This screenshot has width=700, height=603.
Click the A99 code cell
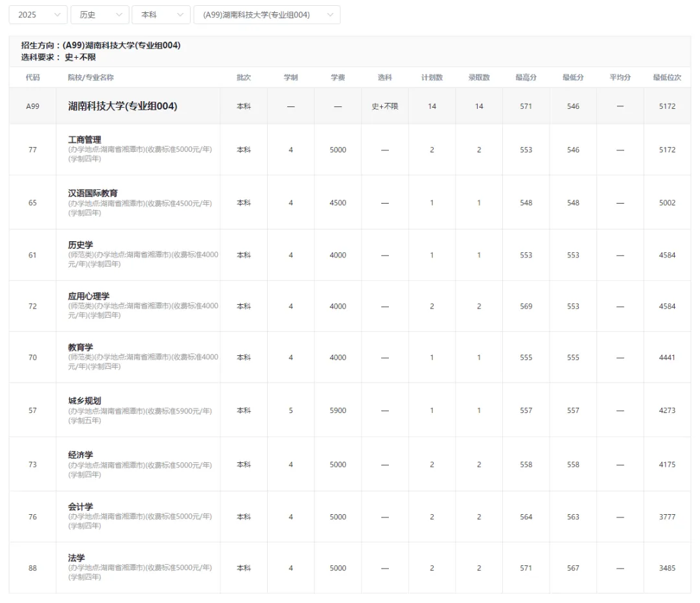coord(32,106)
